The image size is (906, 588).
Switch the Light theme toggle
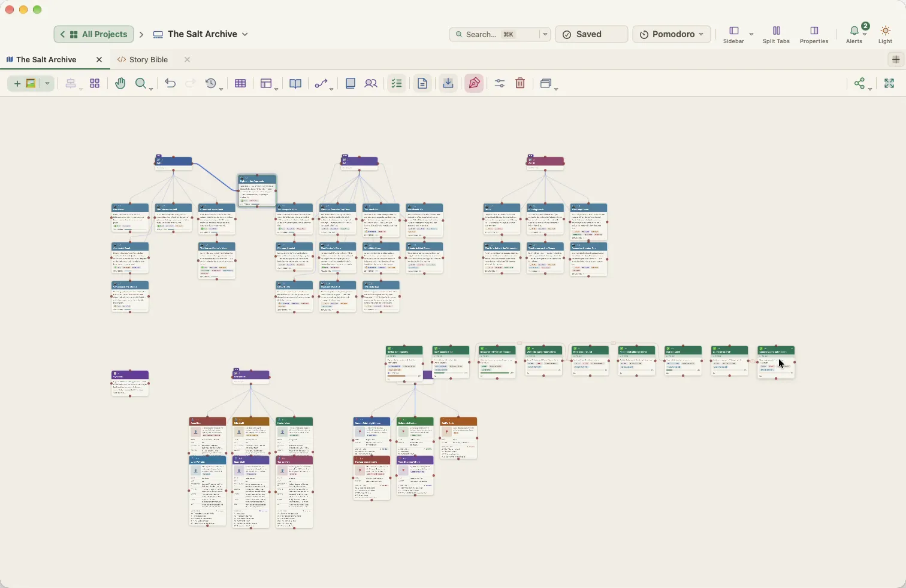[886, 35]
